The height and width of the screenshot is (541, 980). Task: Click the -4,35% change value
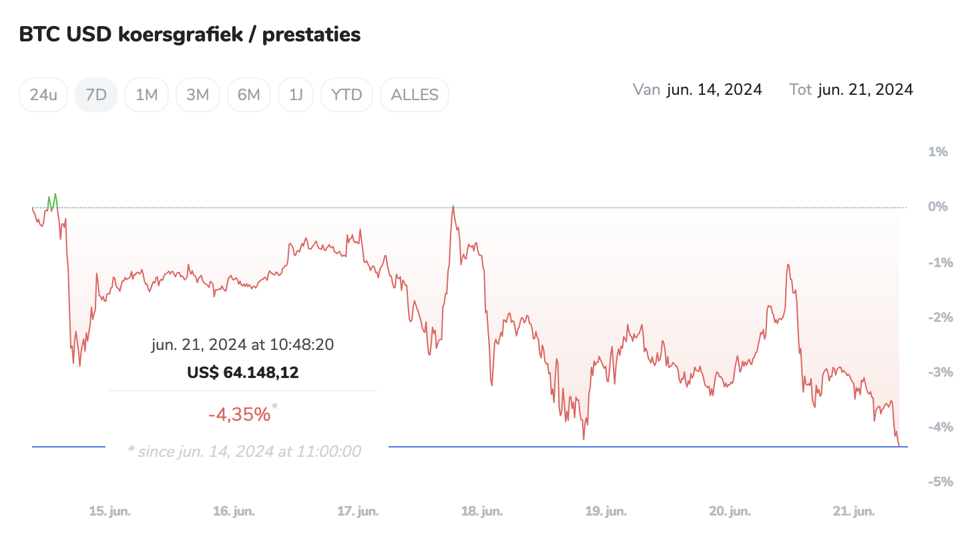[x=240, y=415]
